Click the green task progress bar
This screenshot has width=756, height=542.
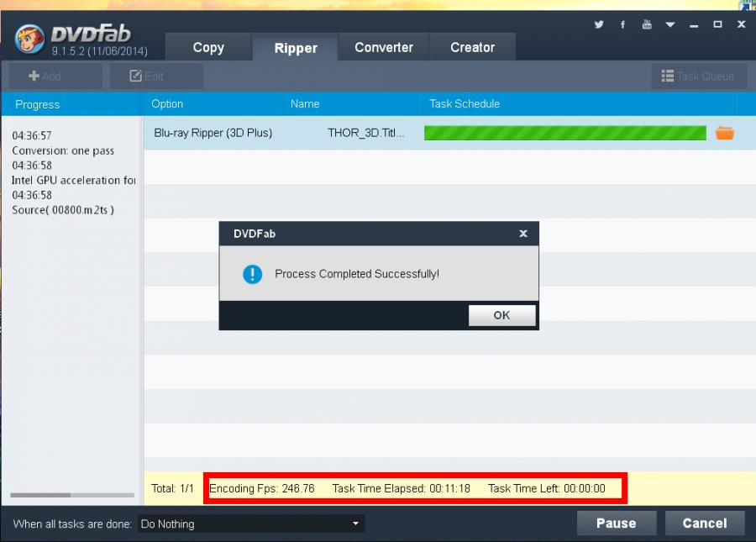pos(565,133)
